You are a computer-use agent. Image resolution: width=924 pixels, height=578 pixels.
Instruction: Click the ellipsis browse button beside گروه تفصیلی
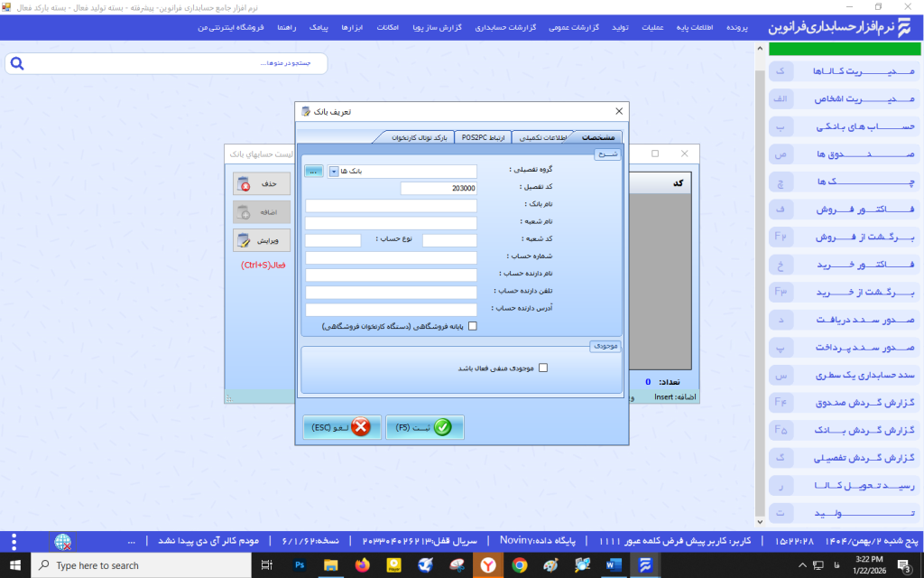(x=313, y=171)
